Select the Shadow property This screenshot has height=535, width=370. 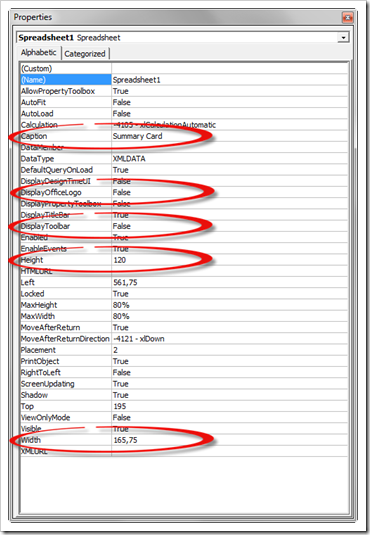click(x=34, y=395)
